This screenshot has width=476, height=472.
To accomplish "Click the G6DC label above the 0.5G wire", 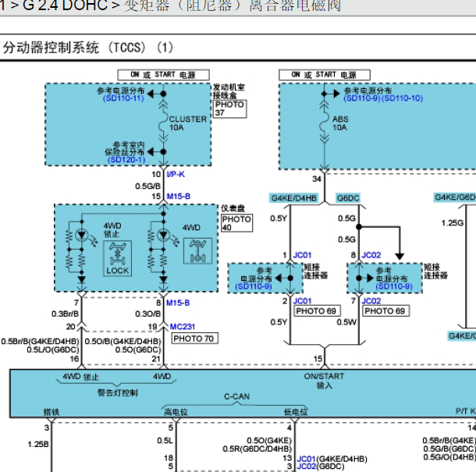I will 348,198.
